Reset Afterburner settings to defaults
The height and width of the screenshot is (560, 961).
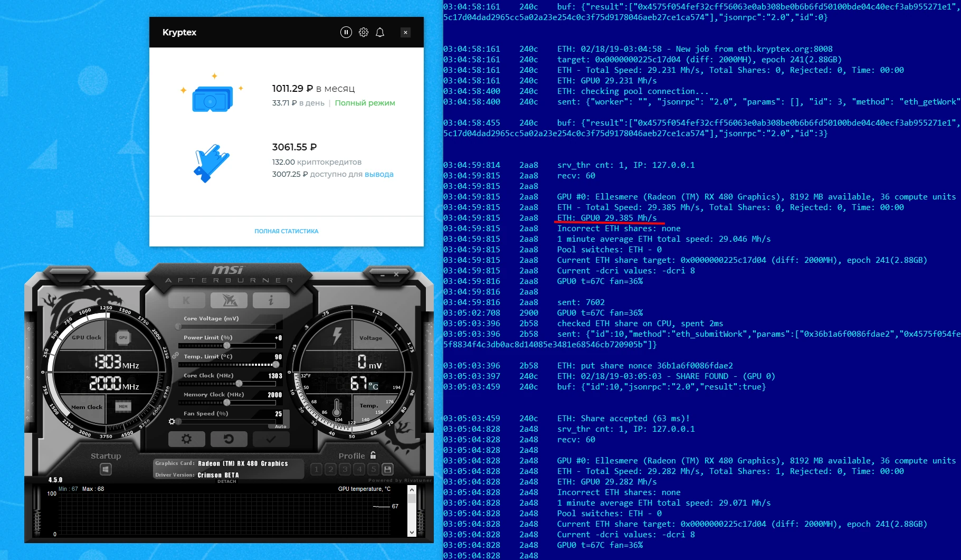229,439
